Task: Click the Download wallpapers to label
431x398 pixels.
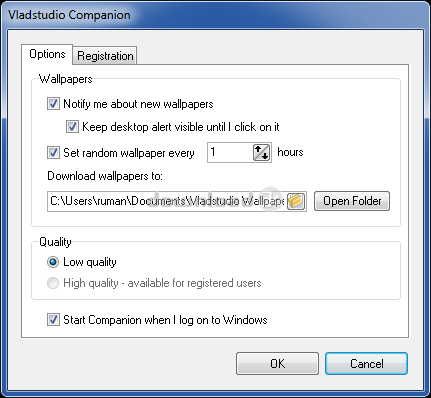Action: click(x=105, y=176)
